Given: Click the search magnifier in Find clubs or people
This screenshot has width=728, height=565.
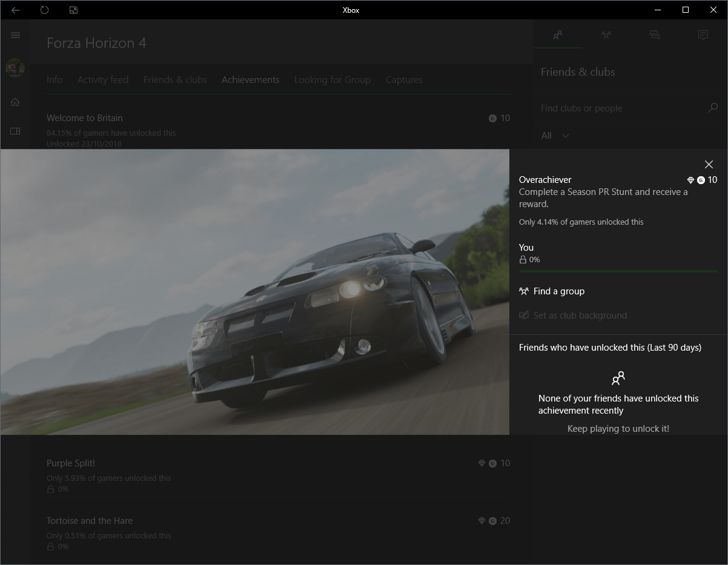Looking at the screenshot, I should point(713,108).
